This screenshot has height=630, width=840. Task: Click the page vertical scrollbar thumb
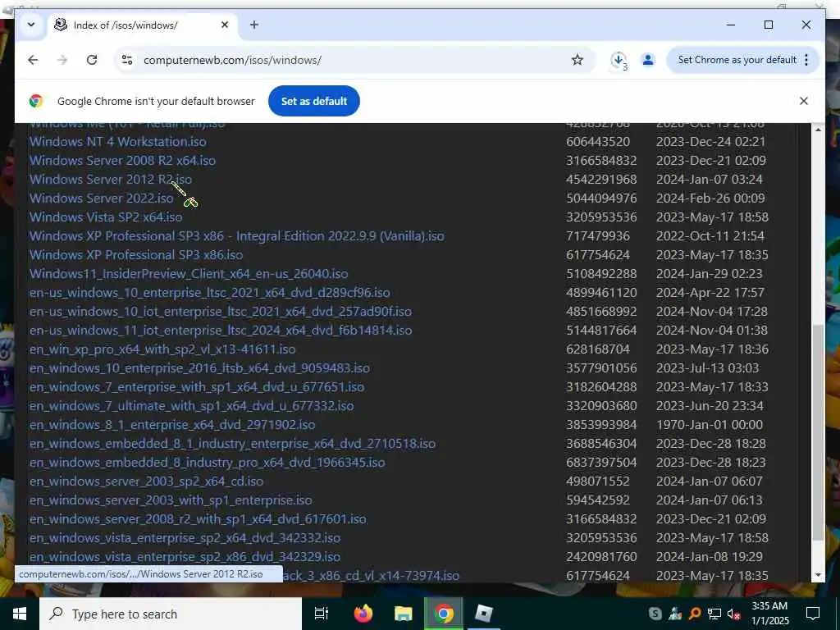tap(818, 433)
